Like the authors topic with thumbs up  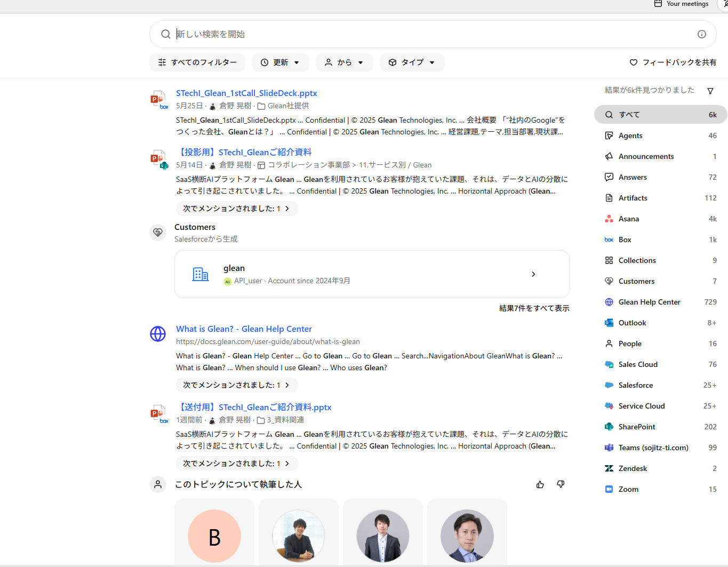540,484
